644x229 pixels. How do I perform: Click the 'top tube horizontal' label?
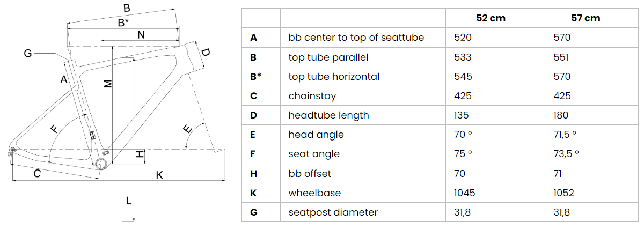[334, 76]
